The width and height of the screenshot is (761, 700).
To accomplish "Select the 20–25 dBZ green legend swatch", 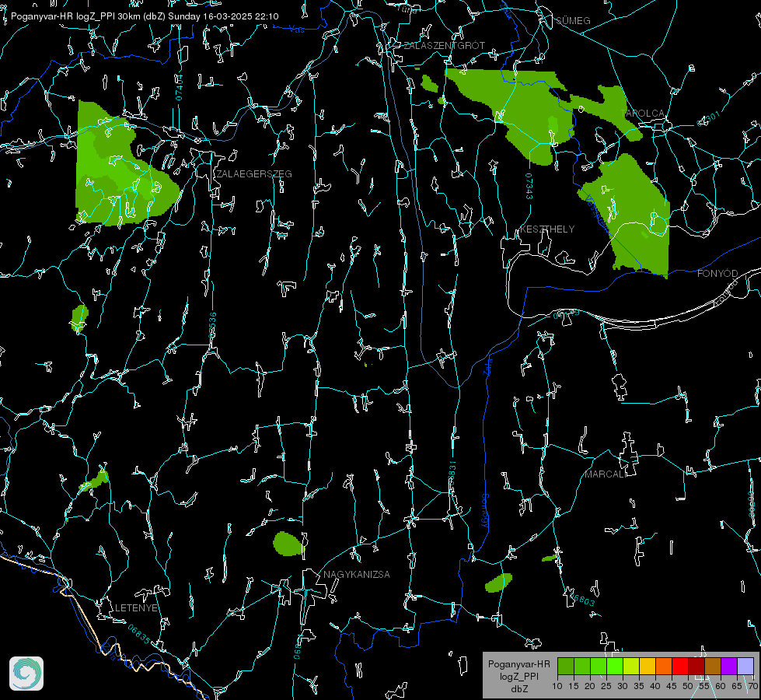I will click(599, 666).
